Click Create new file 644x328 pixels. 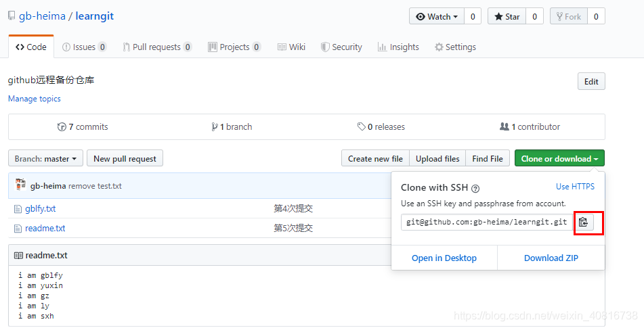click(375, 159)
